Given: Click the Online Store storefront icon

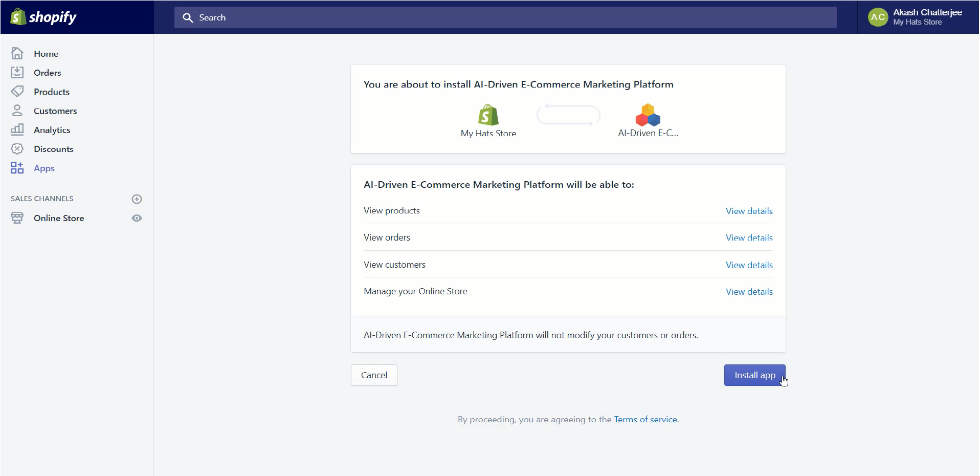Looking at the screenshot, I should click(x=17, y=218).
